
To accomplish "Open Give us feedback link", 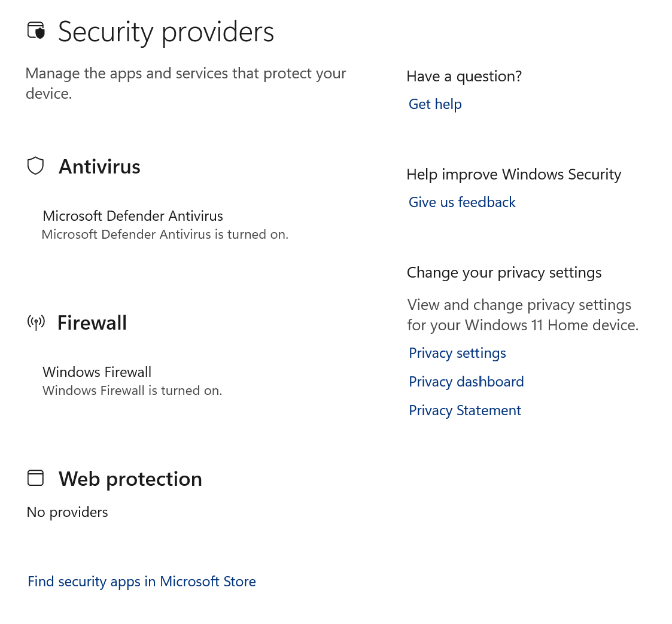I will pyautogui.click(x=462, y=202).
